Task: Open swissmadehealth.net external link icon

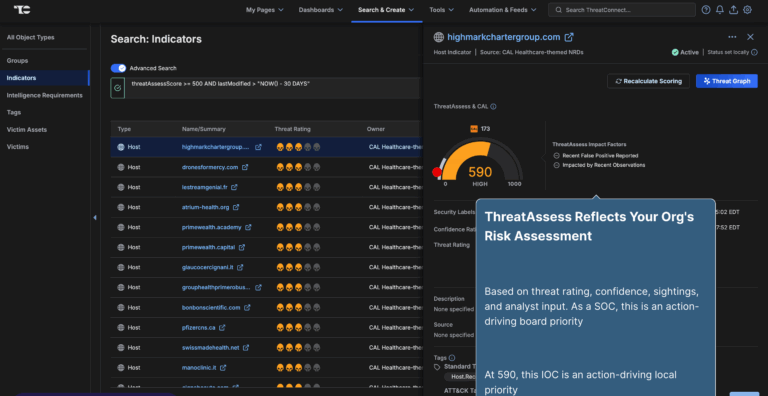Action: (x=246, y=347)
